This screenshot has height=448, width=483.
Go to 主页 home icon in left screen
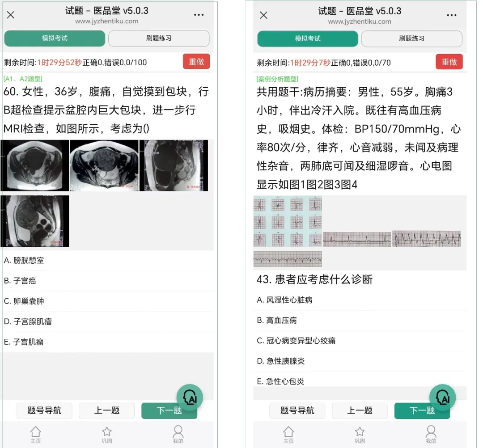pos(35,435)
